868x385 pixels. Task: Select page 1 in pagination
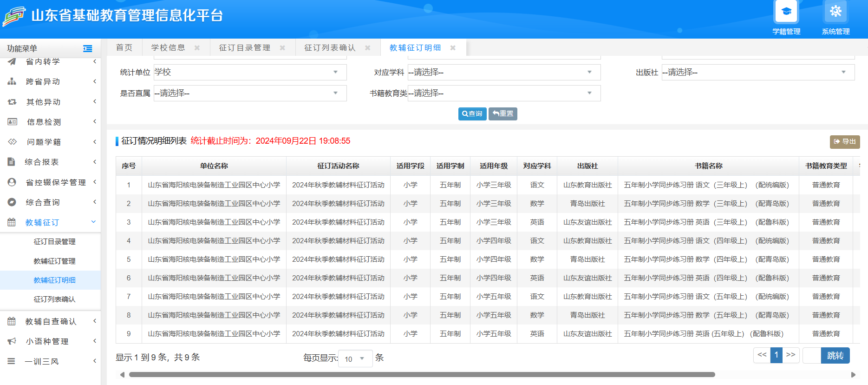pyautogui.click(x=776, y=355)
